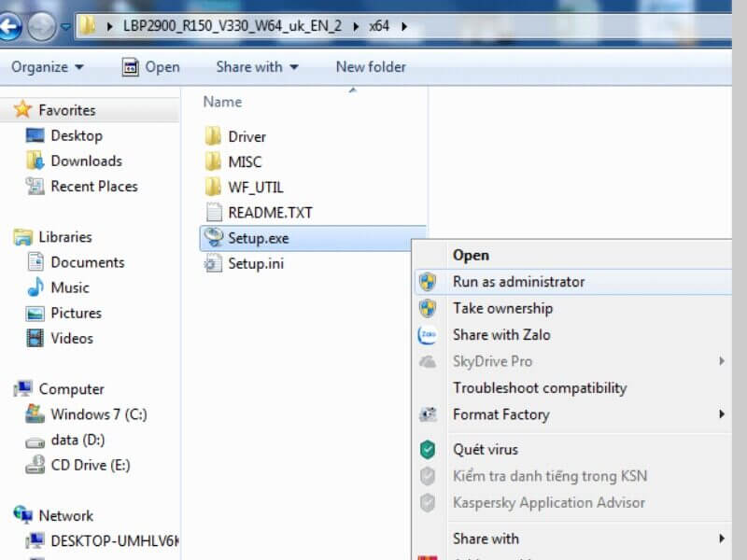
Task: Select Run as administrator
Action: (x=518, y=282)
